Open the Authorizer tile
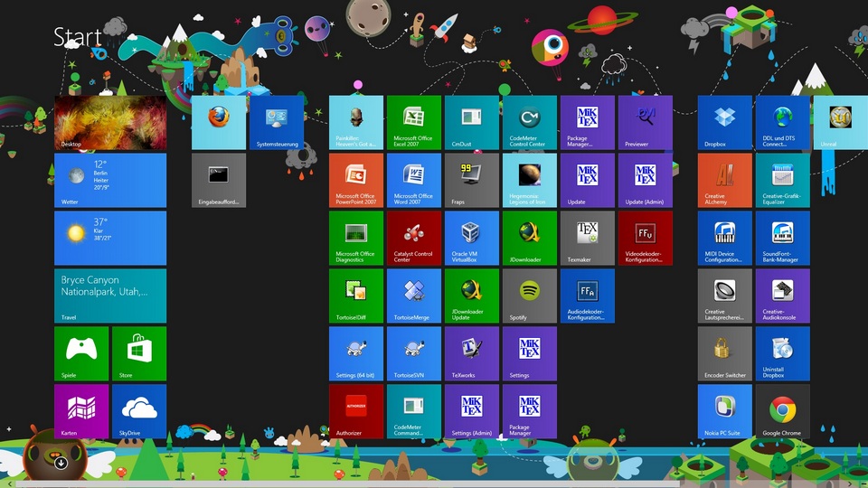 click(356, 411)
